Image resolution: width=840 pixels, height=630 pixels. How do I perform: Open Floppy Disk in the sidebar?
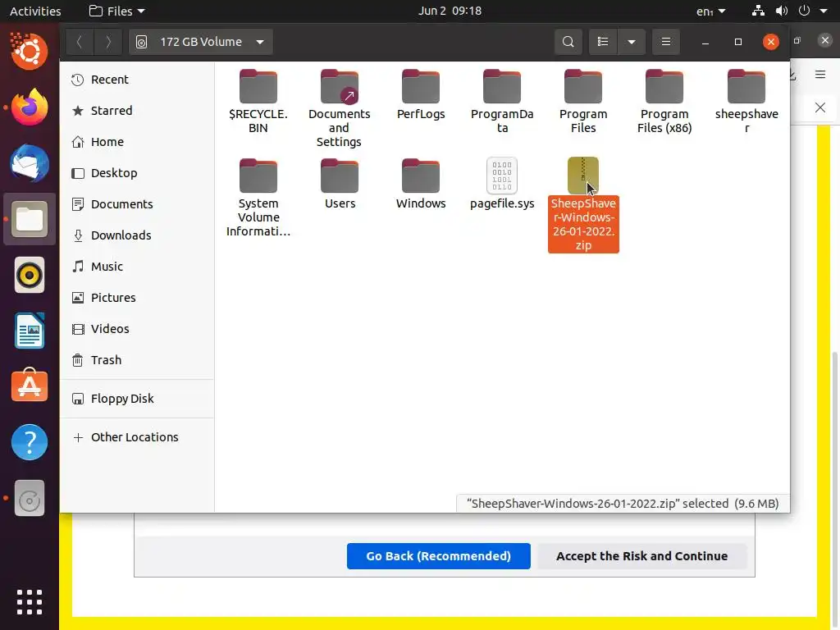[x=137, y=399]
